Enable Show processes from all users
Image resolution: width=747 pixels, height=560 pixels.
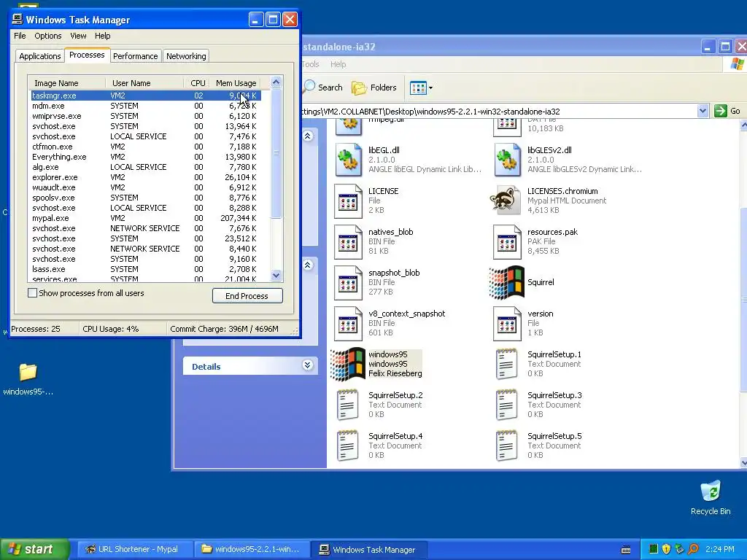[x=32, y=293]
